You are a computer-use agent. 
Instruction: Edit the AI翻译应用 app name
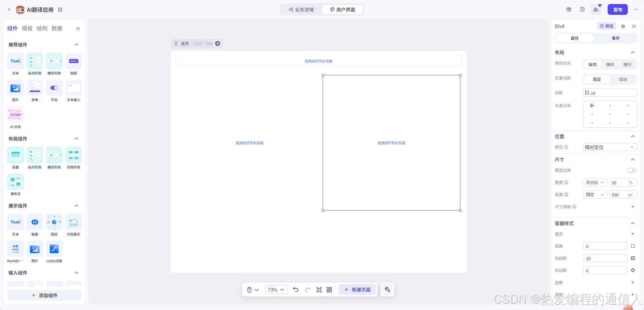coord(60,9)
